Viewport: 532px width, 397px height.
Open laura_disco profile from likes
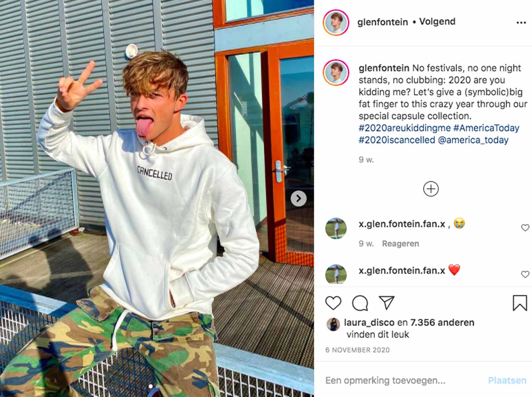[369, 323]
